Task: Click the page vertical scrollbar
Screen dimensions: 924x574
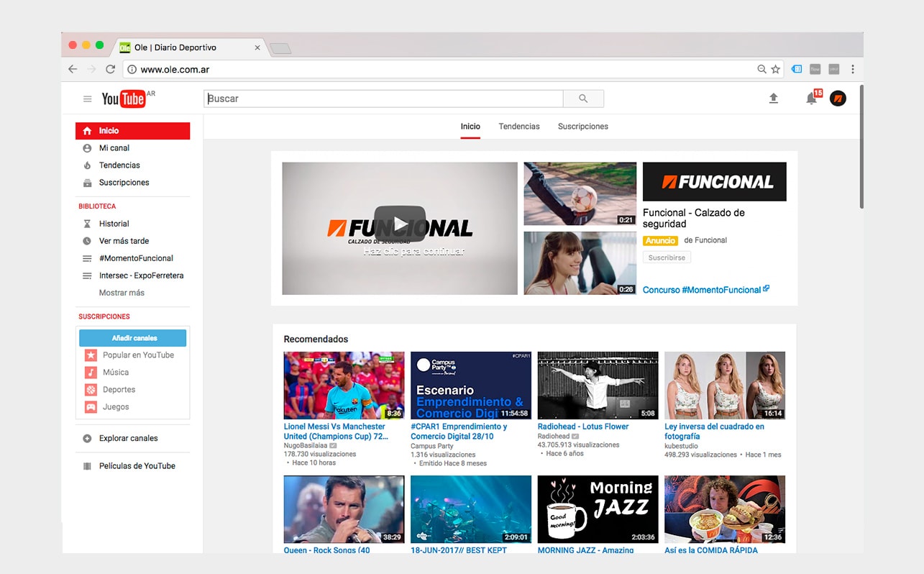Action: pyautogui.click(x=861, y=147)
